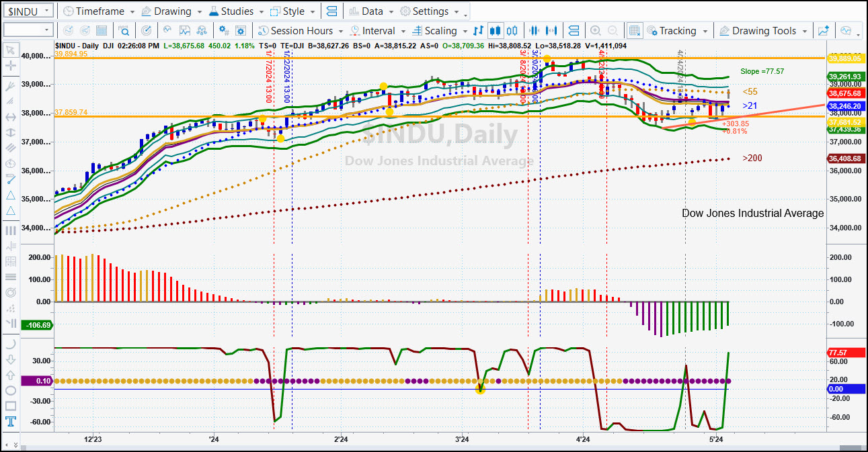
Task: Select the up arrow marker tool
Action: [10, 375]
